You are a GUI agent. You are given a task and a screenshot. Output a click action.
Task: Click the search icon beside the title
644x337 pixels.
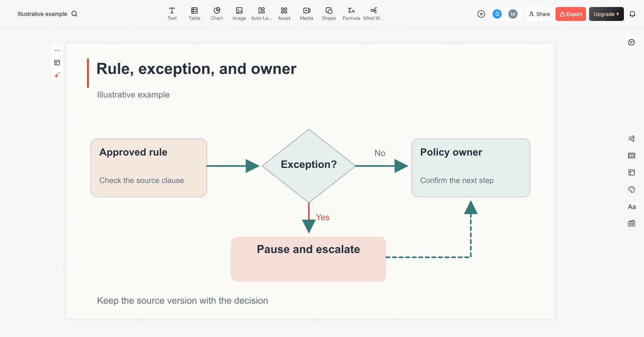pyautogui.click(x=74, y=14)
